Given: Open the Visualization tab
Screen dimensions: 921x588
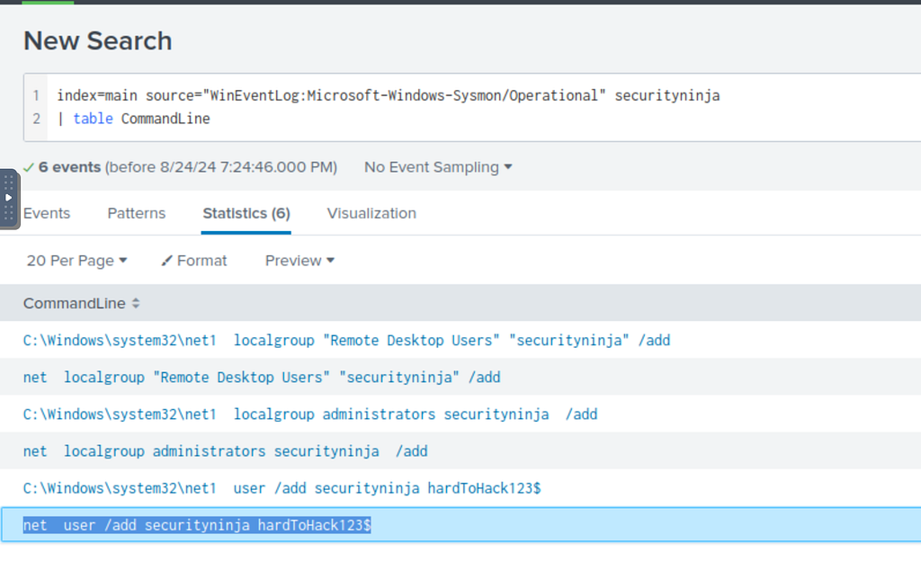Looking at the screenshot, I should 371,213.
